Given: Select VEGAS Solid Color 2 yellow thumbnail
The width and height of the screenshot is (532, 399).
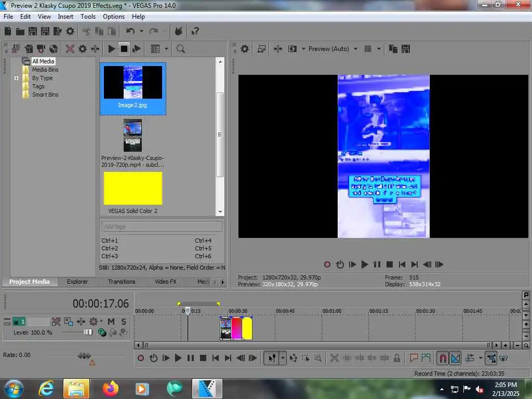Looking at the screenshot, I should coord(132,189).
